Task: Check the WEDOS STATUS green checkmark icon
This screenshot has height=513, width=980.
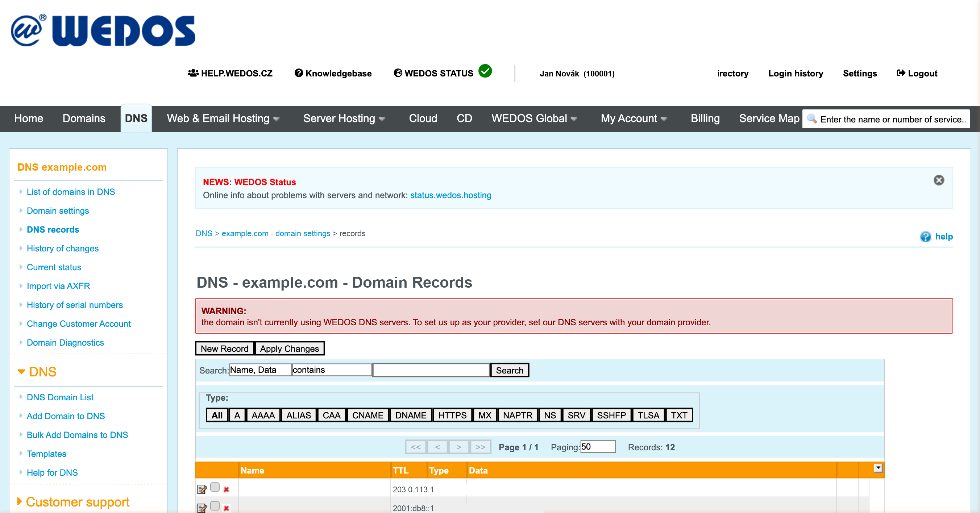Action: [x=485, y=71]
